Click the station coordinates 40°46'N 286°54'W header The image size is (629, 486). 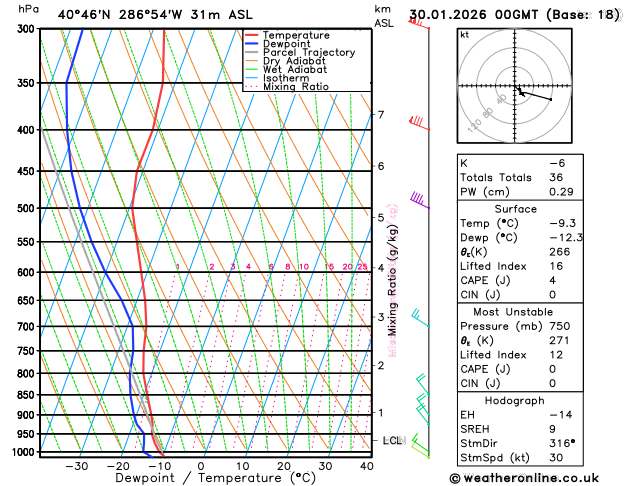(120, 15)
